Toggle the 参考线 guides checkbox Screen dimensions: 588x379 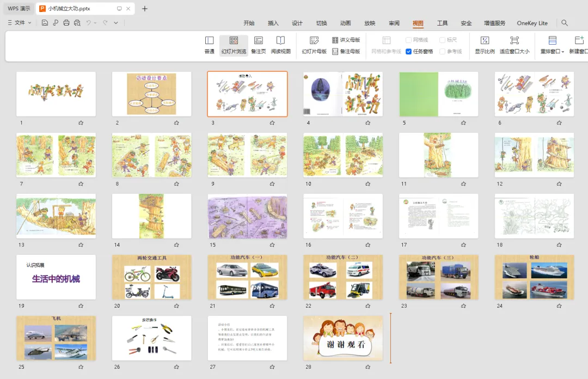(443, 51)
